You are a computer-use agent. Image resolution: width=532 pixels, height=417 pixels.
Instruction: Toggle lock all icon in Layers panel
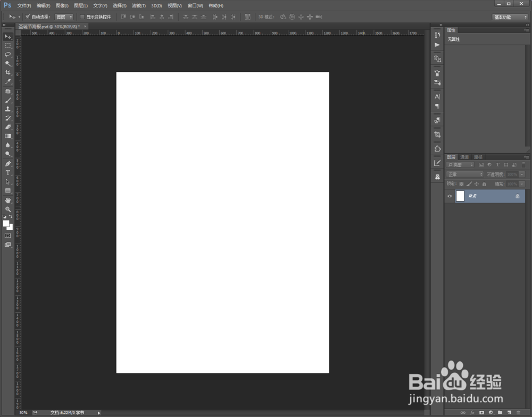click(485, 184)
